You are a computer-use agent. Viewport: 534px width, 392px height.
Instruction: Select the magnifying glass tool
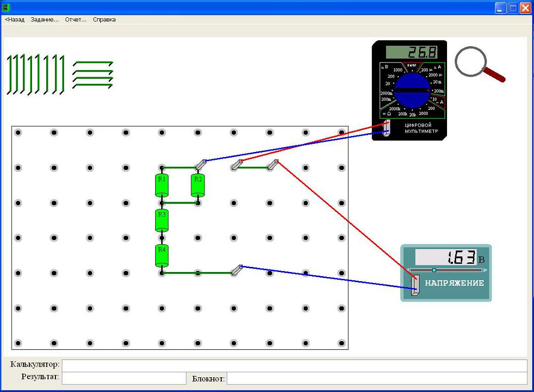[x=480, y=64]
